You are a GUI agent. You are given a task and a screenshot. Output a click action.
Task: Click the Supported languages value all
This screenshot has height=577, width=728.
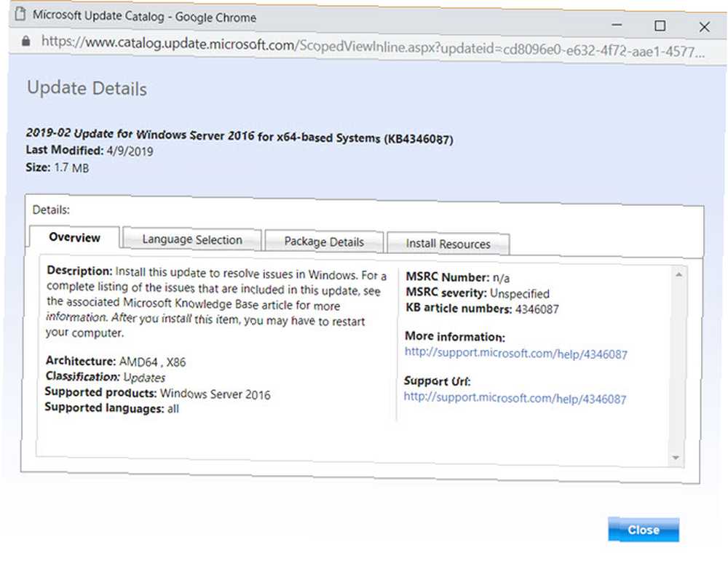tap(173, 409)
